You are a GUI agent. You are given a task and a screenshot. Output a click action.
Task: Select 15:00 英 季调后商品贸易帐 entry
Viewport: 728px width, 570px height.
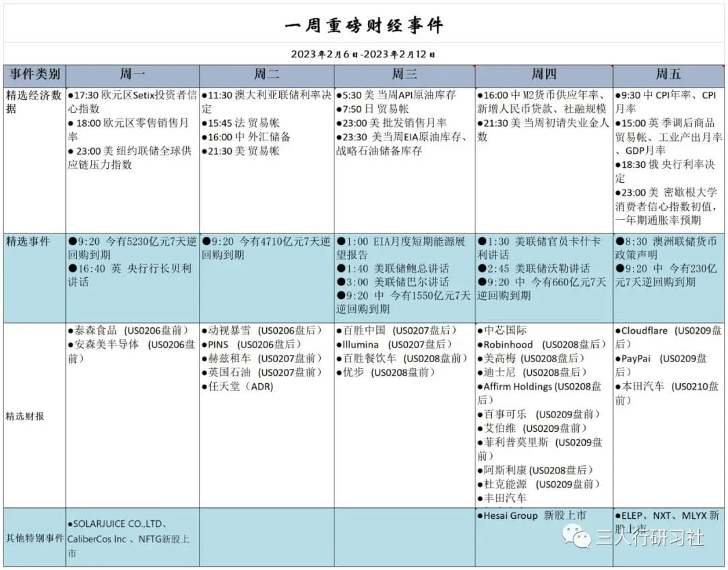(669, 136)
